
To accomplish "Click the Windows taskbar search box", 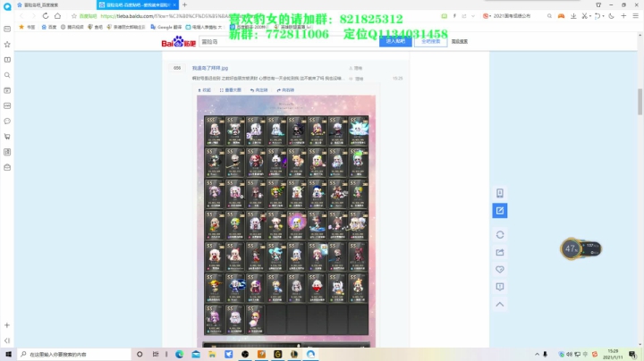I will pos(74,354).
